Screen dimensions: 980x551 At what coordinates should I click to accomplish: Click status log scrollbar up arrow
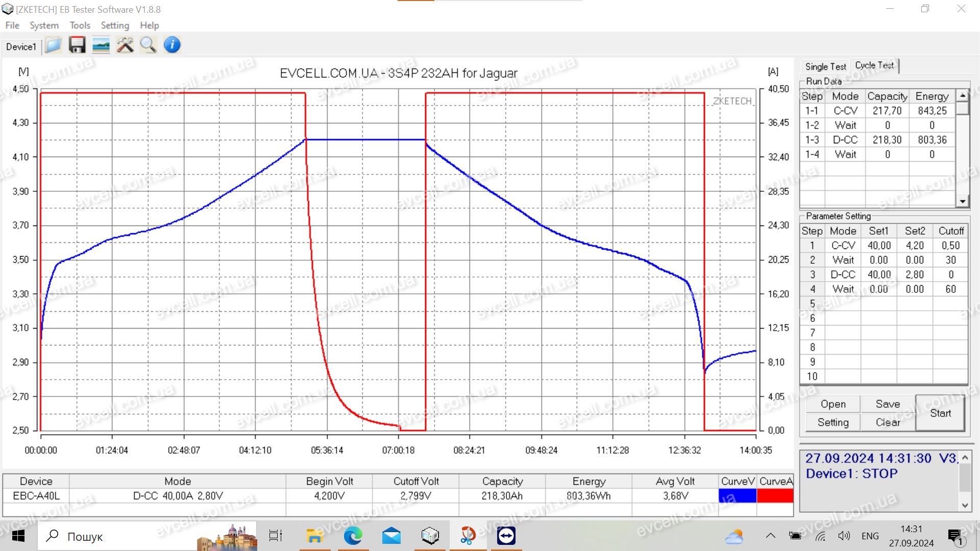click(965, 458)
